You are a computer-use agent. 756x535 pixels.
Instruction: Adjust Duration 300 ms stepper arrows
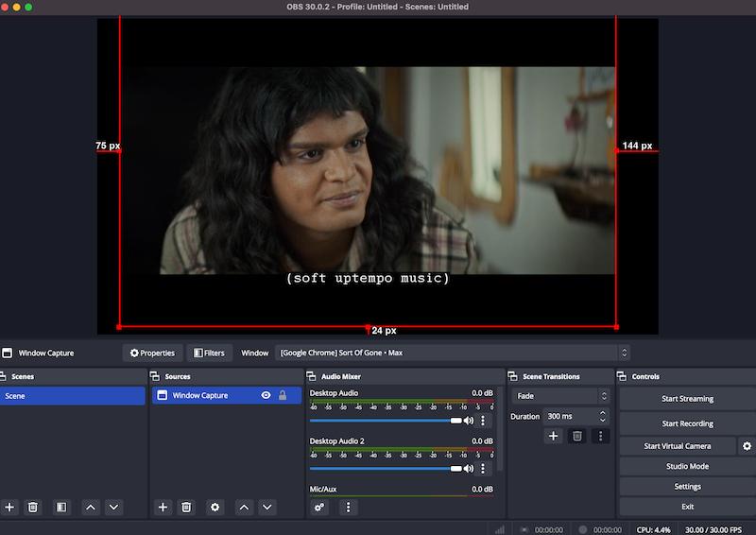(603, 416)
